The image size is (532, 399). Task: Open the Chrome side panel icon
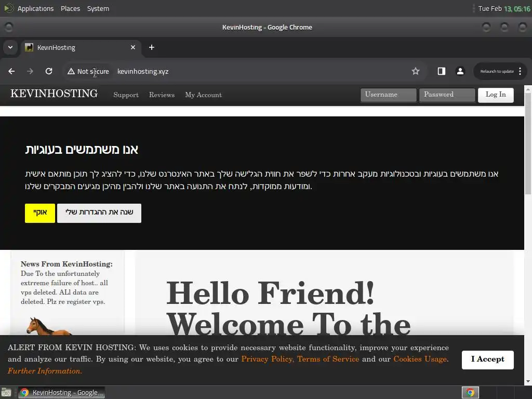442,71
